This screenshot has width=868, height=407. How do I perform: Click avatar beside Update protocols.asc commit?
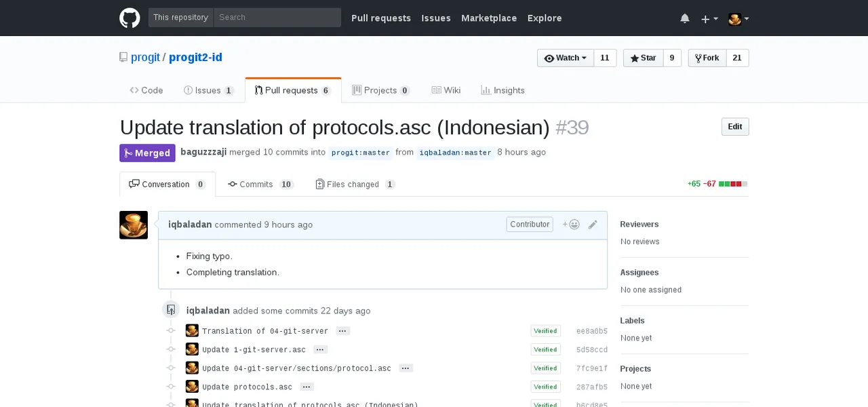[x=192, y=387]
